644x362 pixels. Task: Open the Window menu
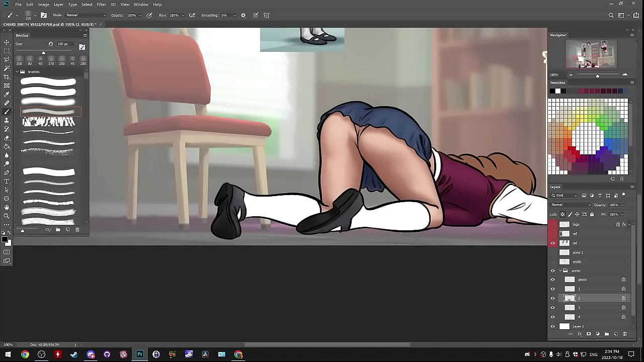pos(141,5)
